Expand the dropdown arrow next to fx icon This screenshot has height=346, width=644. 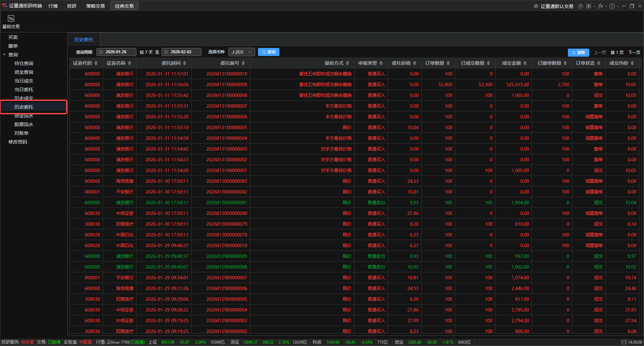pyautogui.click(x=606, y=6)
